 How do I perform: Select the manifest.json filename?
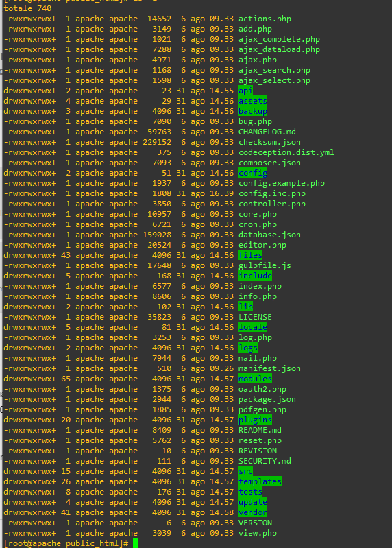click(x=269, y=369)
